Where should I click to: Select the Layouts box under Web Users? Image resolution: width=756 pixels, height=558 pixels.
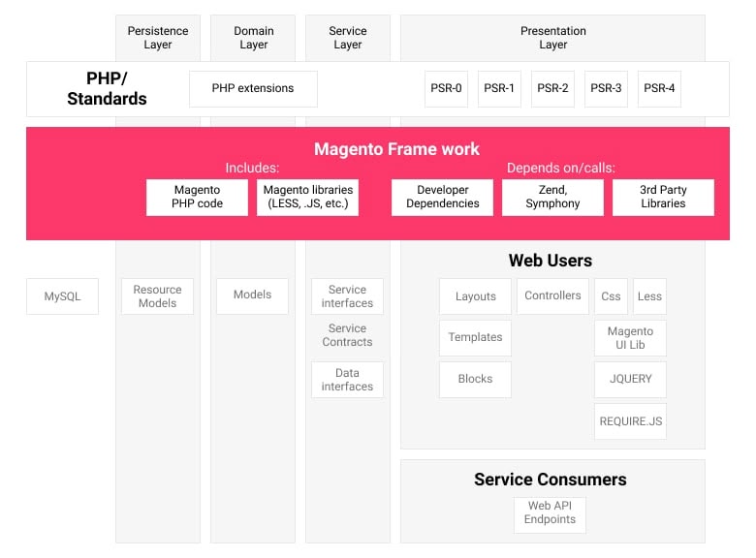[475, 296]
